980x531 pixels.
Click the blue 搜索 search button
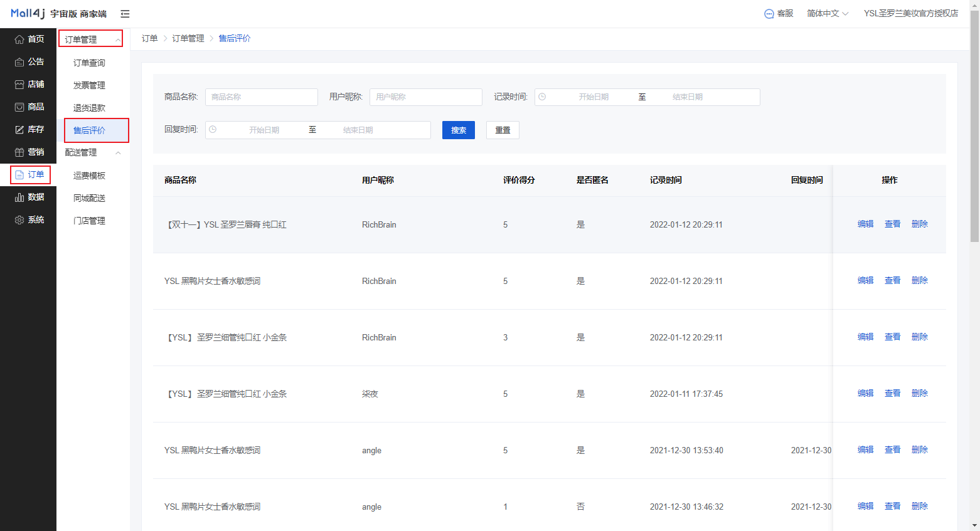[459, 130]
